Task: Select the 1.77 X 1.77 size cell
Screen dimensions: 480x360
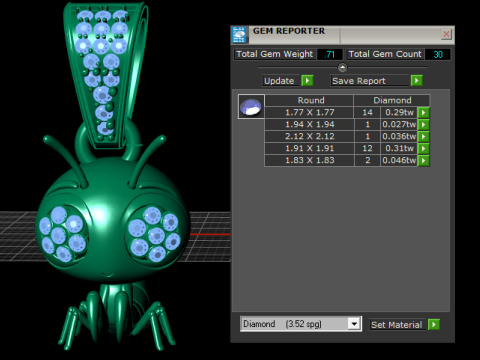Action: pyautogui.click(x=309, y=112)
